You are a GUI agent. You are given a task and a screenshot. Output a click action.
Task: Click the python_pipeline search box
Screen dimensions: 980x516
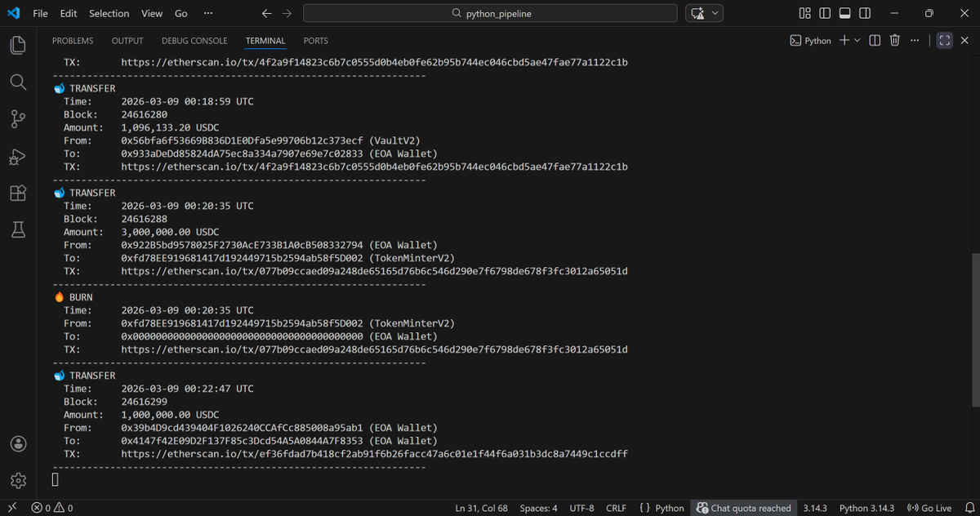tap(490, 13)
